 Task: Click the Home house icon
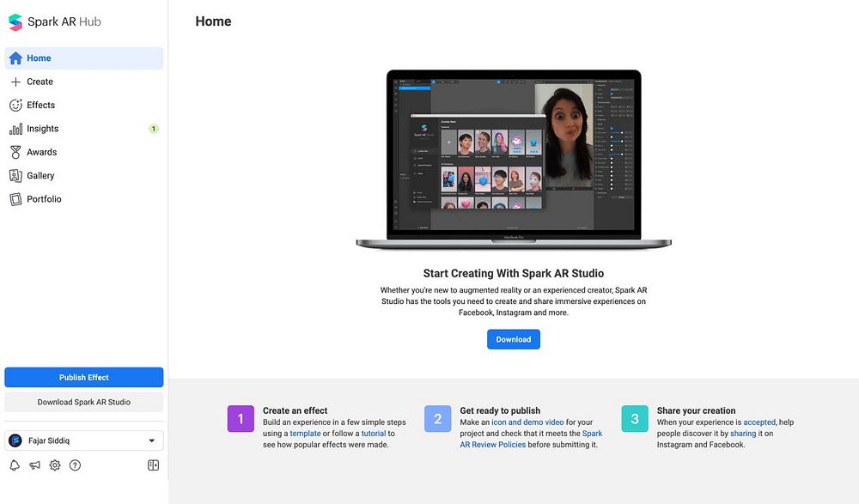(15, 58)
